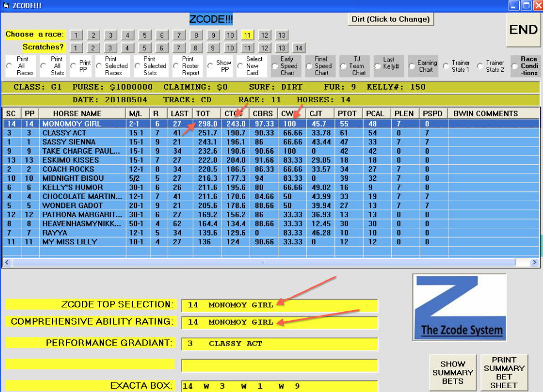Click the ZCODE window title bar icon

coord(6,6)
